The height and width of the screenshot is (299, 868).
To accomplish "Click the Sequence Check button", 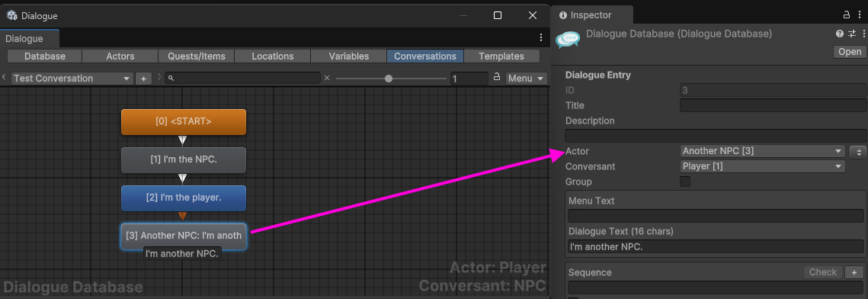I will [822, 272].
